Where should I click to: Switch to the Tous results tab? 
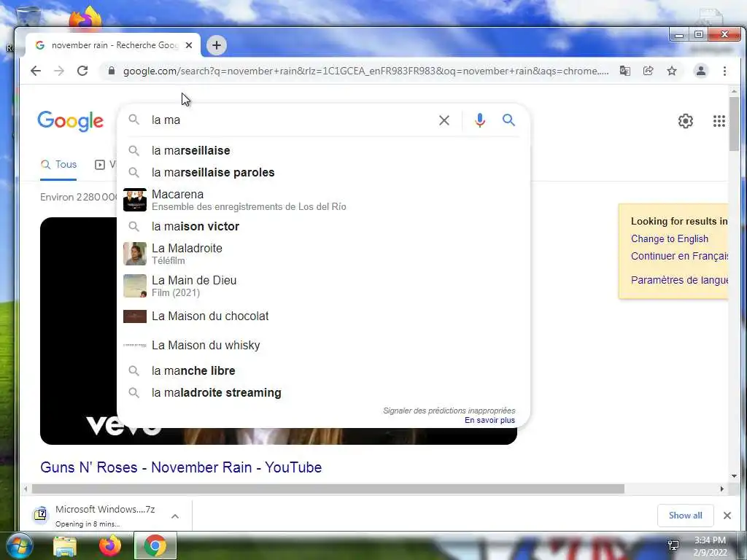[58, 165]
